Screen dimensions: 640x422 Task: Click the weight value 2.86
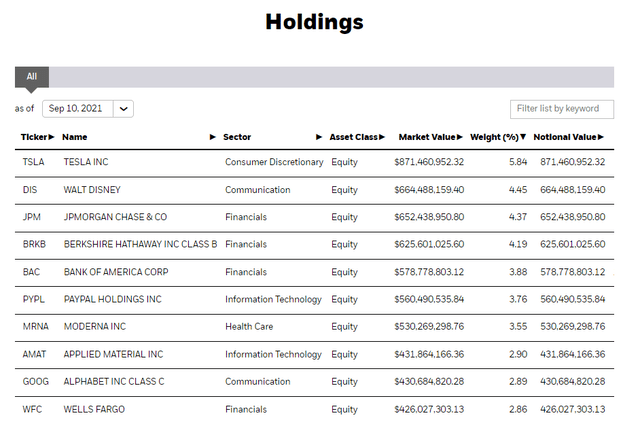(x=518, y=409)
